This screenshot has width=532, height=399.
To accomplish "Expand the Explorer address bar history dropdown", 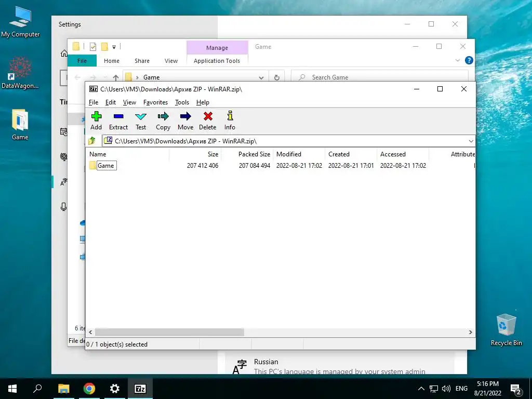I will pos(261,78).
